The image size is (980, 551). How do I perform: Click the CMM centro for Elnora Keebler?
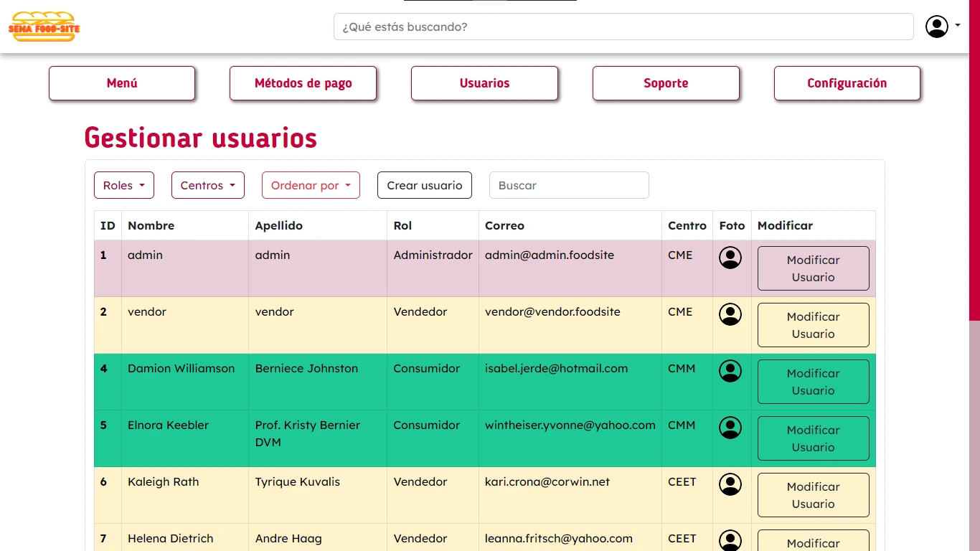pos(682,425)
